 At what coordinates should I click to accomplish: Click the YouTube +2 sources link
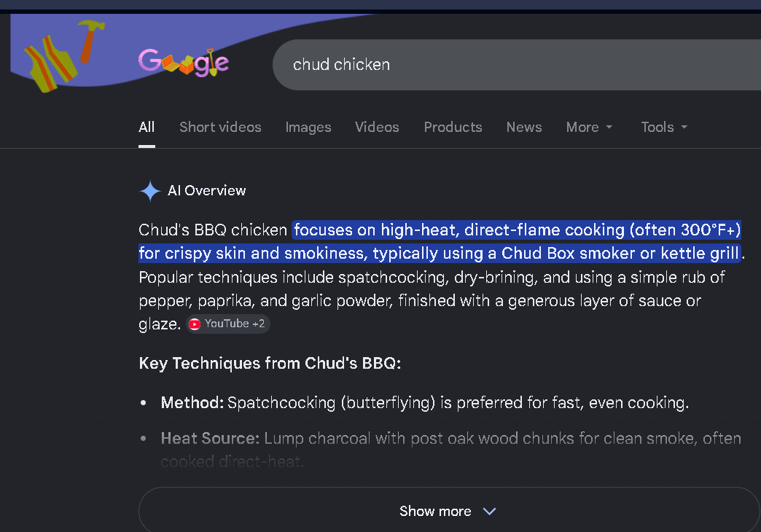click(x=228, y=324)
